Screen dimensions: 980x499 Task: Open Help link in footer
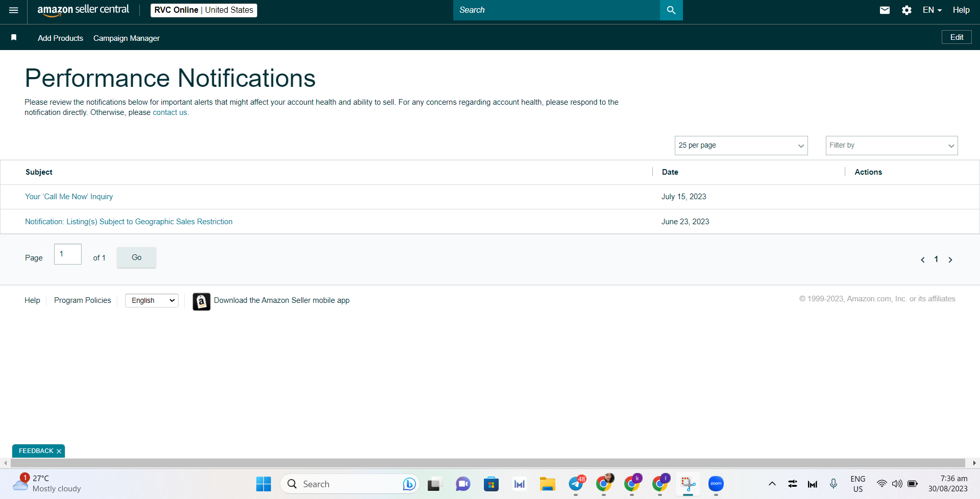(32, 300)
